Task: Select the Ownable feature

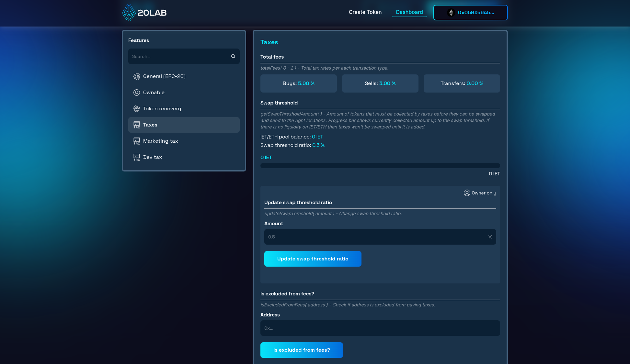Action: (x=184, y=93)
